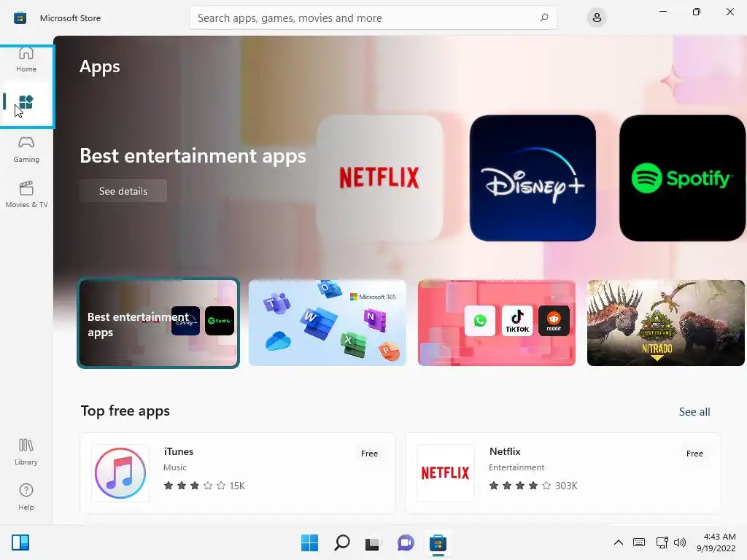Click the iTunes app icon
The image size is (747, 560).
coord(120,472)
